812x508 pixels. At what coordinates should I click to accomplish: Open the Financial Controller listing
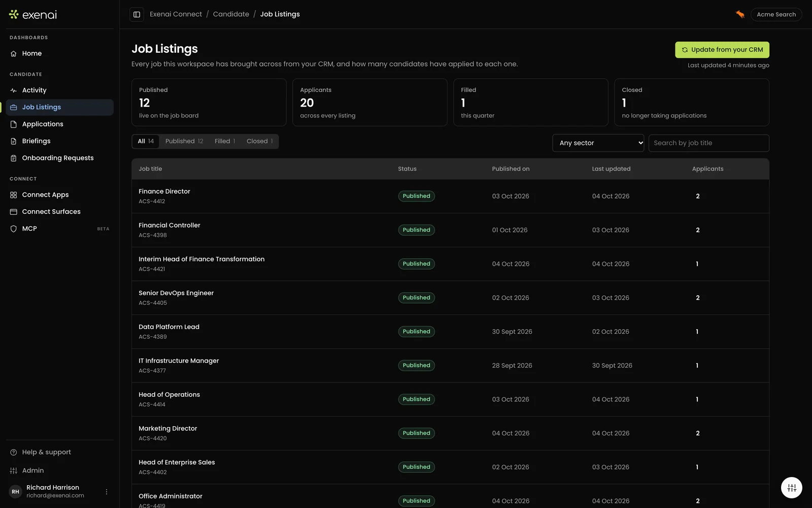pos(450,230)
